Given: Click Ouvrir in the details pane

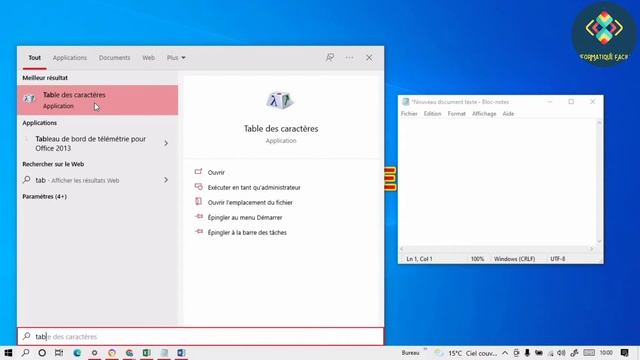Looking at the screenshot, I should pos(216,172).
